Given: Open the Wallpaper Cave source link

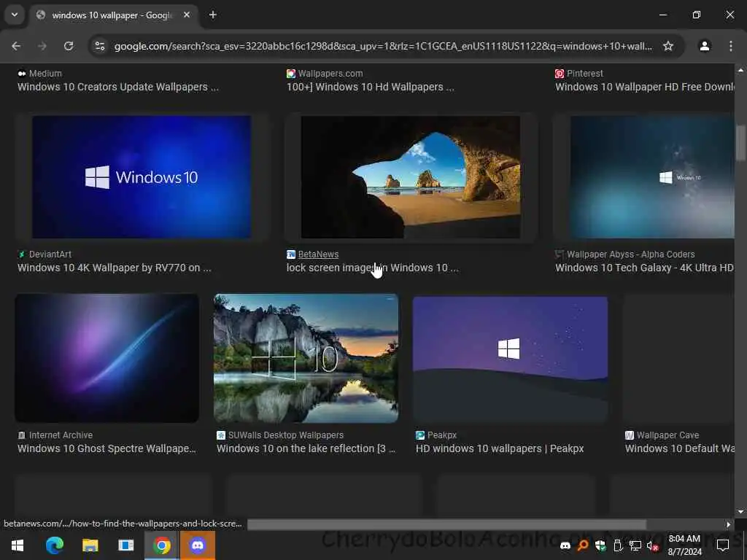Looking at the screenshot, I should (668, 435).
